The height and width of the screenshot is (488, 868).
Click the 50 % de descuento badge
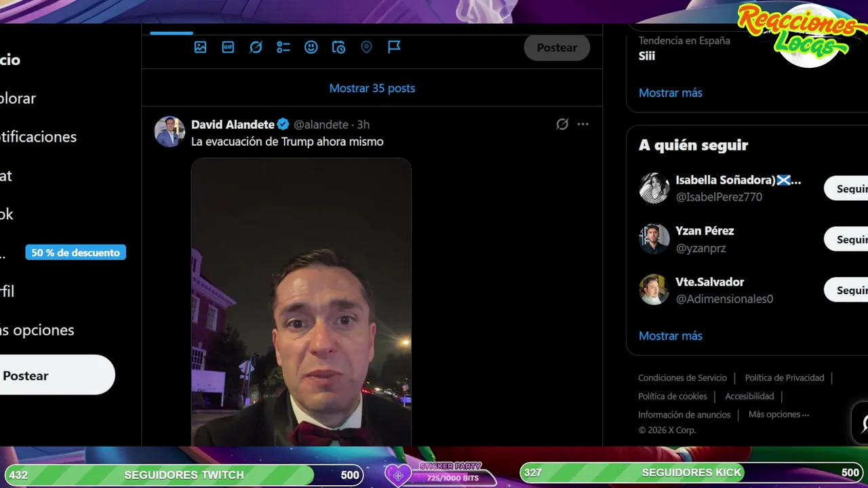pyautogui.click(x=75, y=253)
